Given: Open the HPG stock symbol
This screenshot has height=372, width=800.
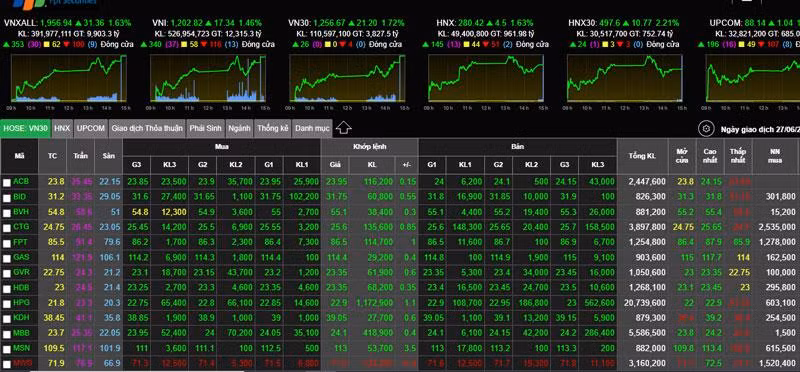Looking at the screenshot, I should click(21, 303).
